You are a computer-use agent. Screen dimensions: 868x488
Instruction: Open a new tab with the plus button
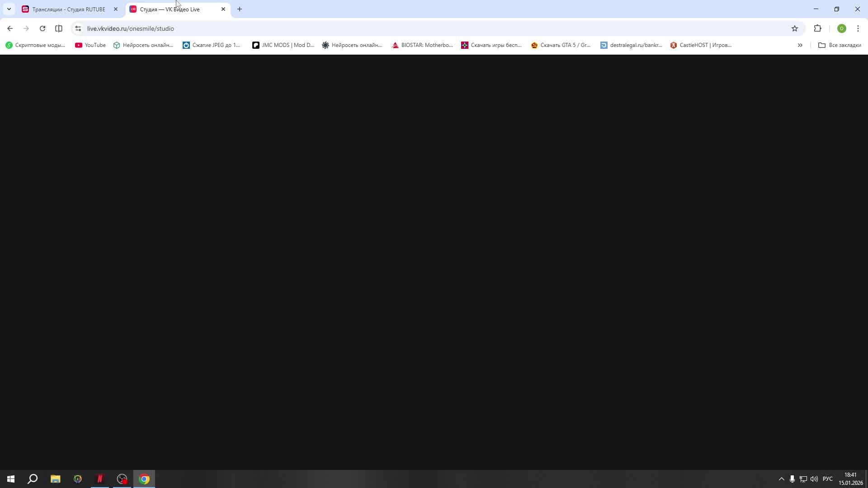(240, 9)
